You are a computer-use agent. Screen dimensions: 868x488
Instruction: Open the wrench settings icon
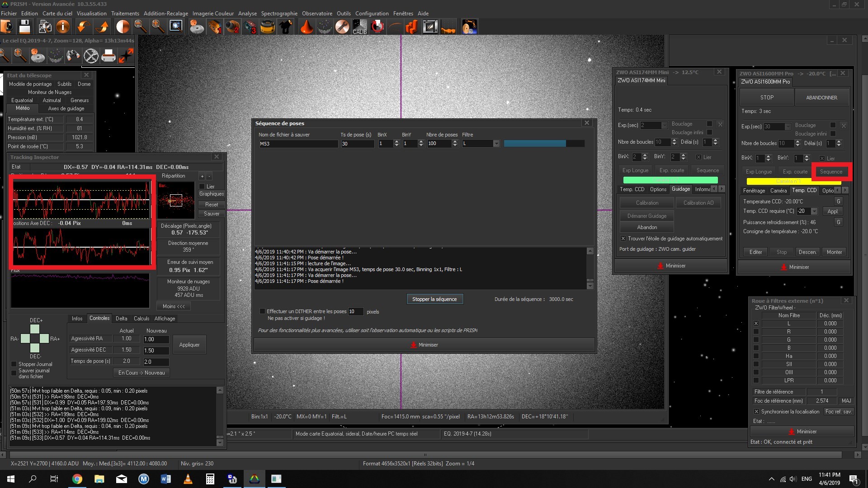pyautogui.click(x=342, y=27)
